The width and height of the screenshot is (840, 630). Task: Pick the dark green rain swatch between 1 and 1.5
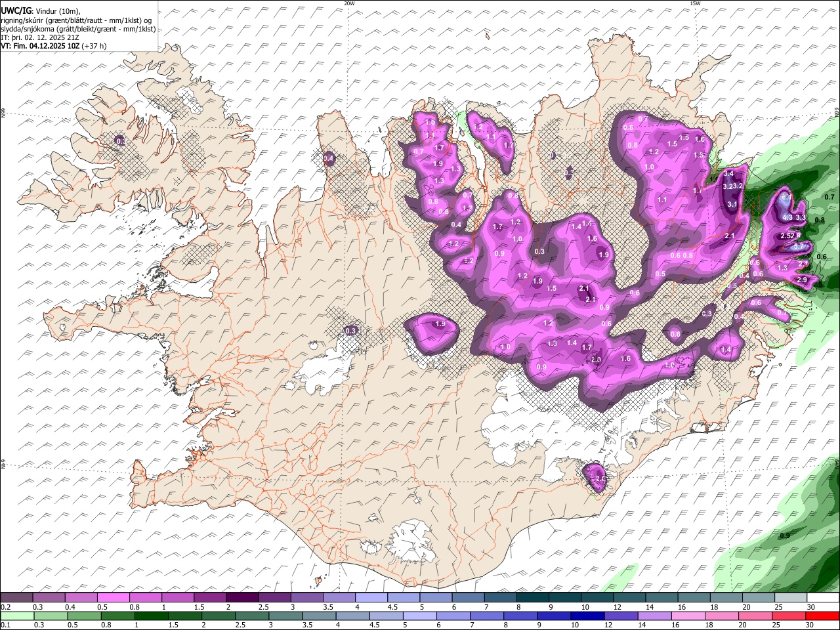point(151,616)
